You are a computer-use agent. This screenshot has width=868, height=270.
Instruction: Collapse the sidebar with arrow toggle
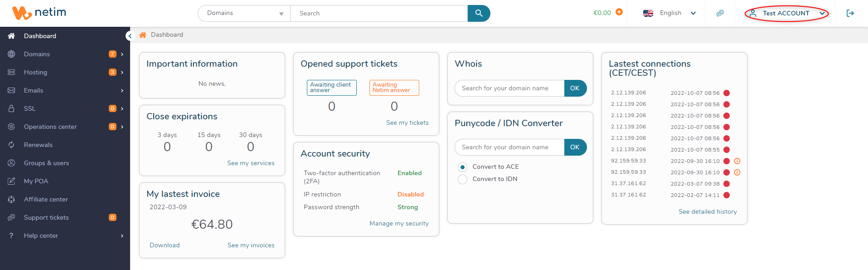130,36
